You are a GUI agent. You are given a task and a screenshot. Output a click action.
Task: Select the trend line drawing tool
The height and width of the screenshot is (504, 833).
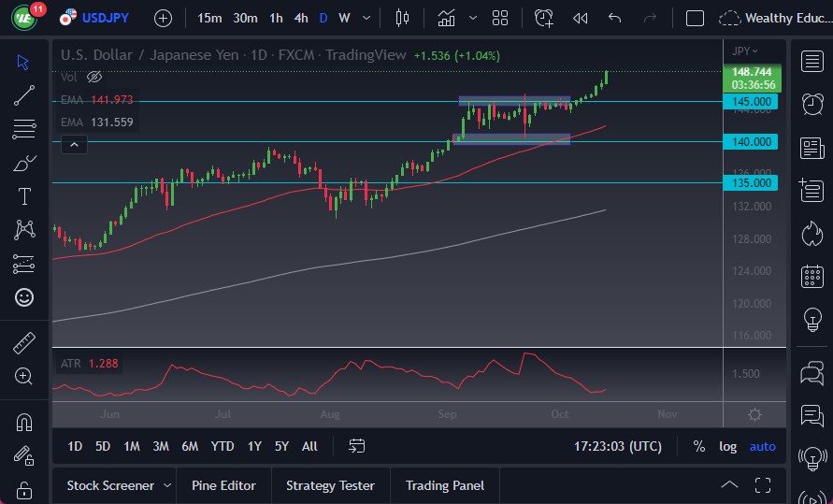click(24, 95)
